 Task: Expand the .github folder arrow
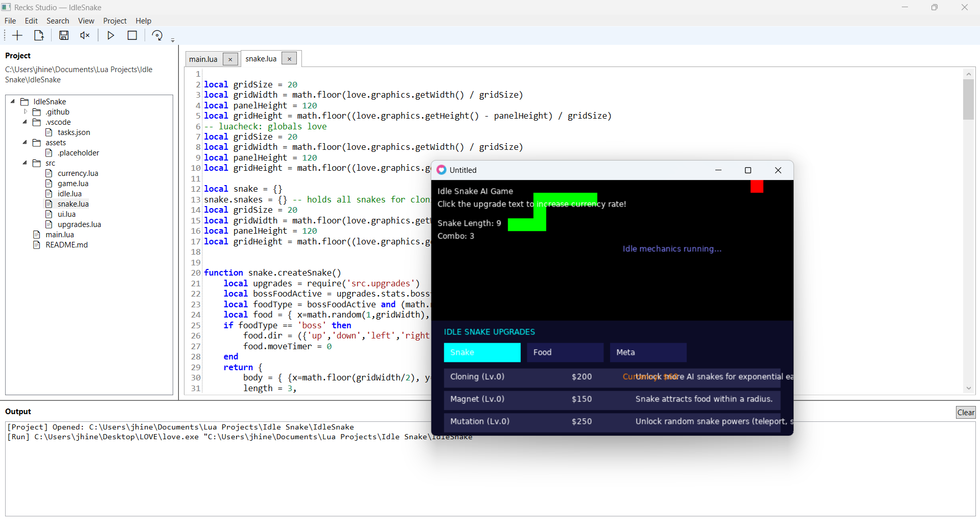pyautogui.click(x=25, y=111)
